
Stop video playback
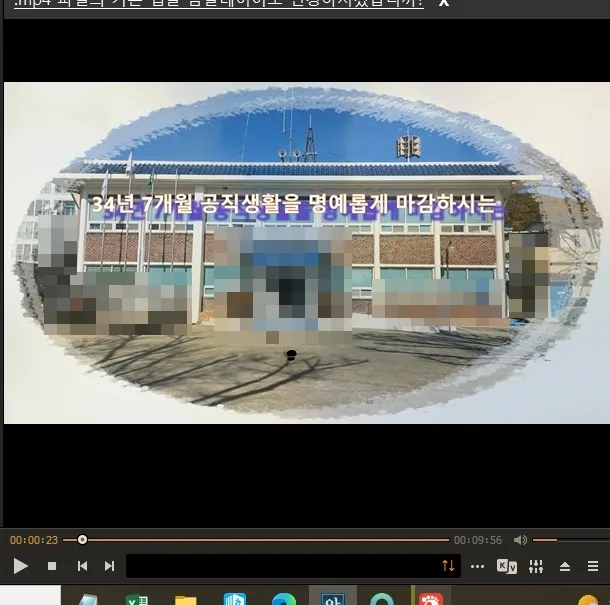pos(52,566)
